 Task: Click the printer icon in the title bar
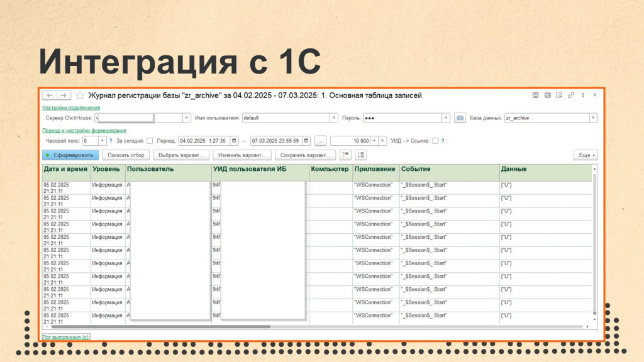(548, 95)
